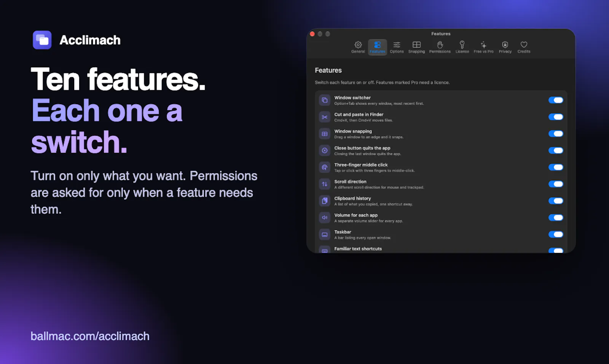Toggle the Scroll direction switch
The image size is (609, 364).
tap(556, 184)
